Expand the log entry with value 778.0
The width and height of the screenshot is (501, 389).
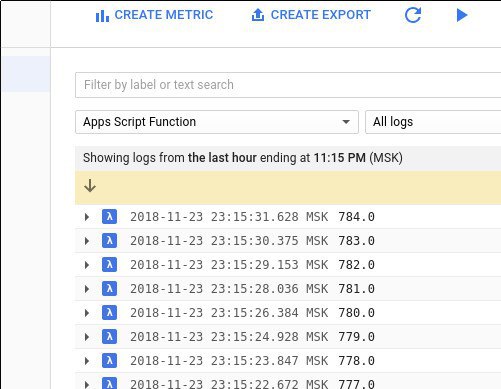[x=87, y=361]
